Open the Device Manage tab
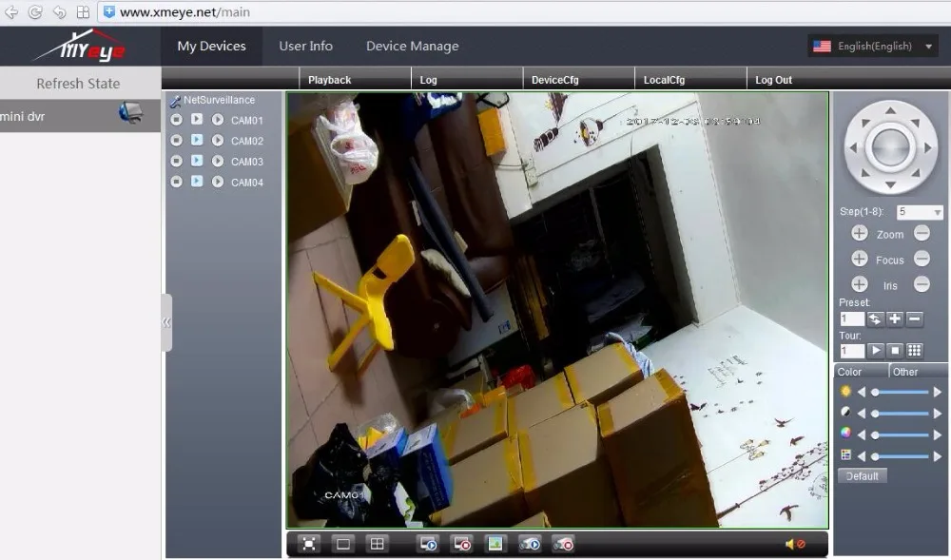Viewport: 951px width, 560px height. coord(413,46)
